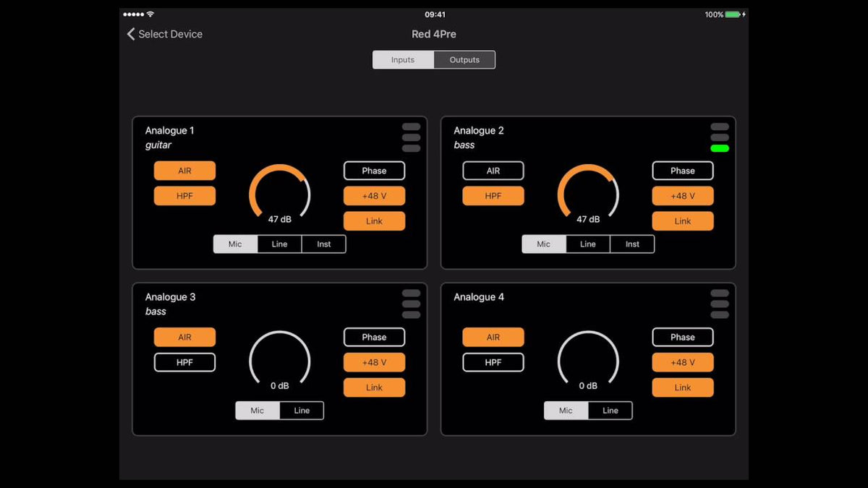This screenshot has width=868, height=488.
Task: Select Inst input for Analogue 1
Action: pos(324,244)
